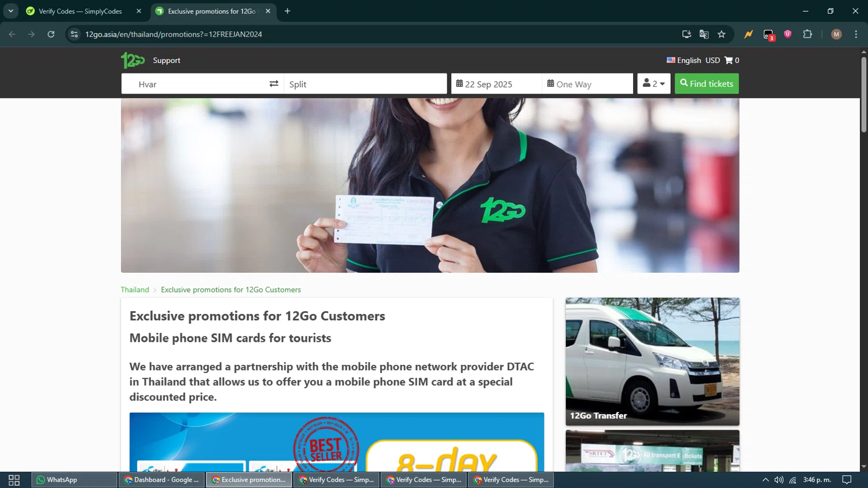
Task: Click the calendar icon beside 22 Sep 2025
Action: tap(459, 83)
